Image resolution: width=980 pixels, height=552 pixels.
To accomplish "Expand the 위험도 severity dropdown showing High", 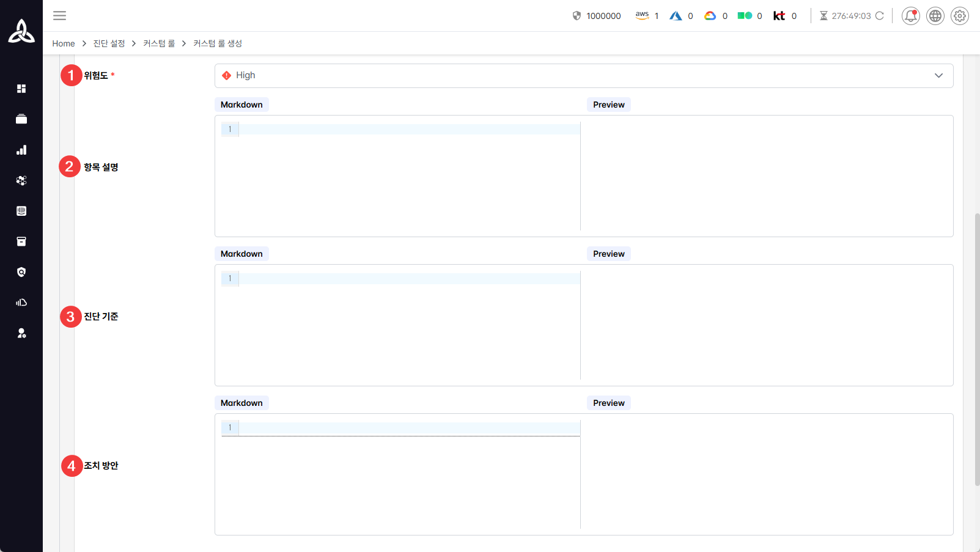I will [583, 76].
